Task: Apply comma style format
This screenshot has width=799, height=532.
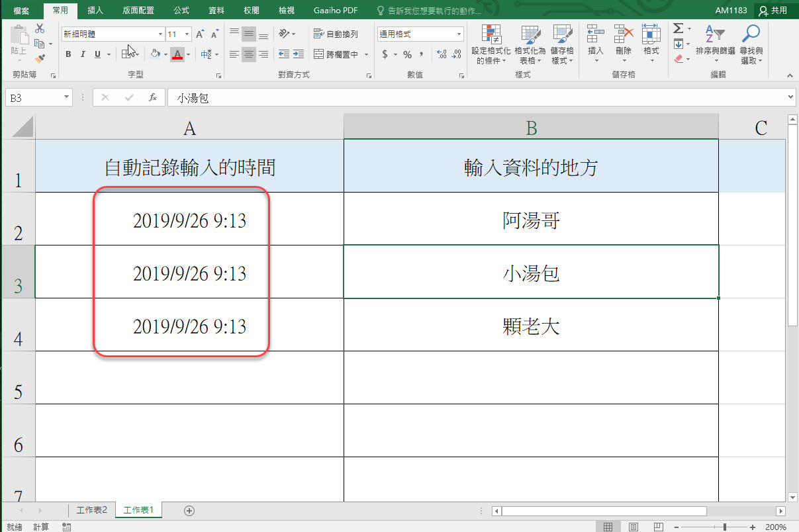Action: [x=422, y=54]
